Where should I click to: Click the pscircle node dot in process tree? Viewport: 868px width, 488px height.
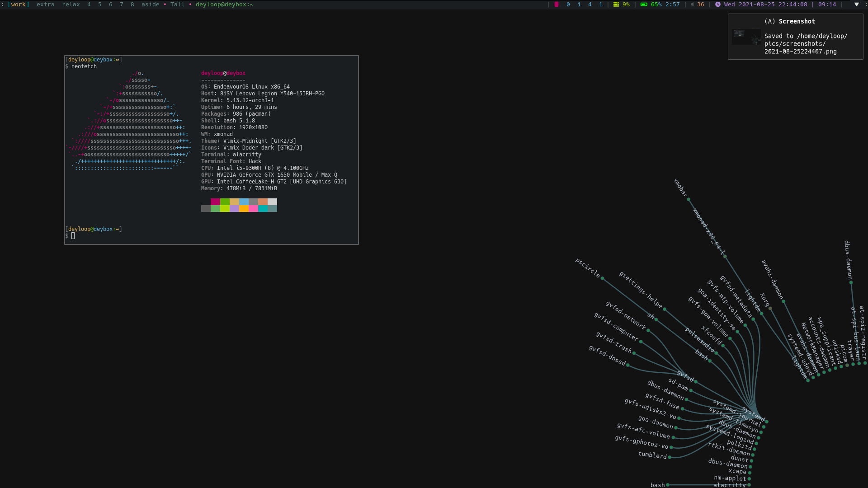[x=602, y=278]
